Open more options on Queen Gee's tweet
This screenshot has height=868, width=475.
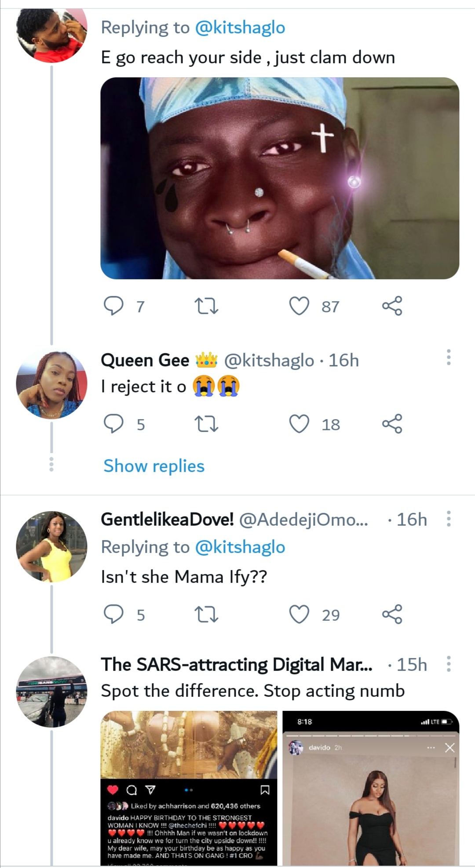coord(449,357)
